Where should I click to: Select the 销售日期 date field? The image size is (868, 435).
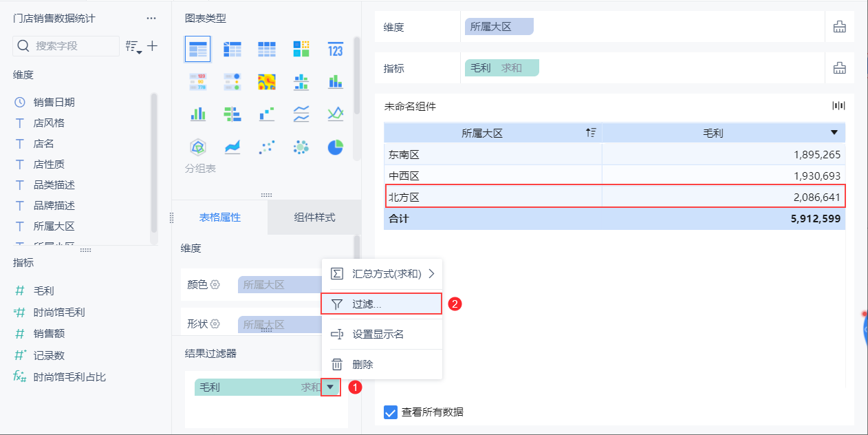click(x=54, y=102)
